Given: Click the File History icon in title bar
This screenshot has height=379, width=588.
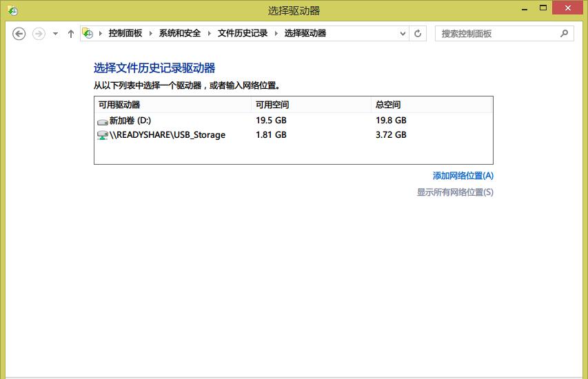Looking at the screenshot, I should 12,10.
